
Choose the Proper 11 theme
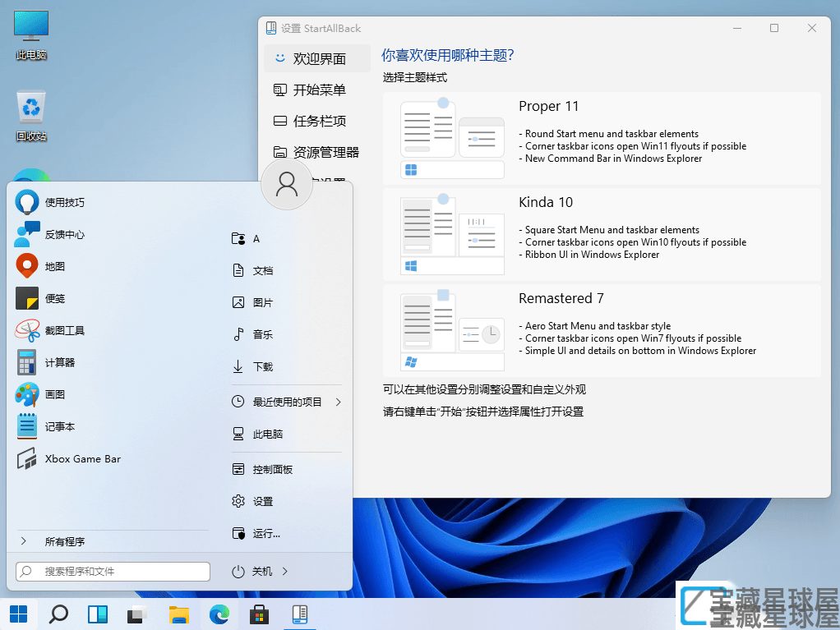coord(602,138)
